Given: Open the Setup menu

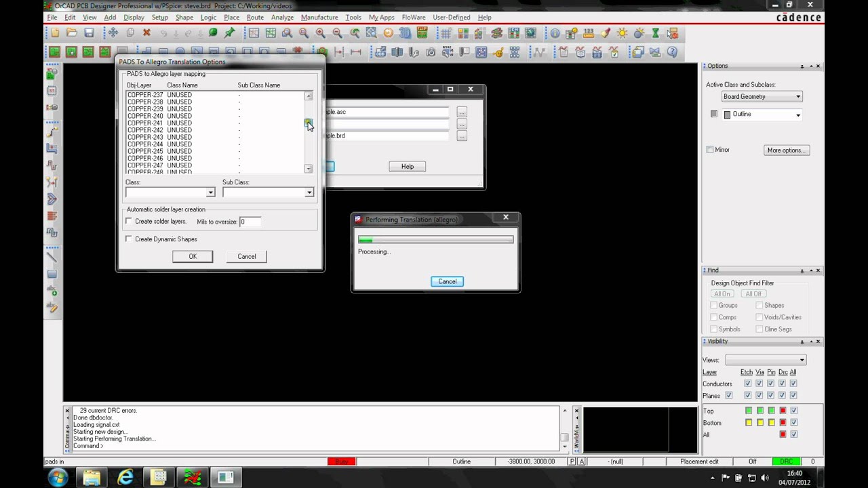Looking at the screenshot, I should pos(160,17).
